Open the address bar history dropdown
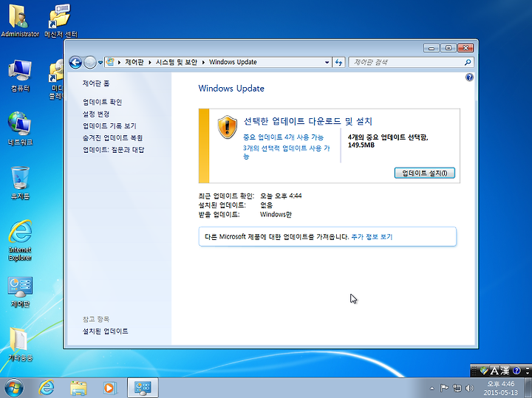532x398 pixels. tap(327, 62)
